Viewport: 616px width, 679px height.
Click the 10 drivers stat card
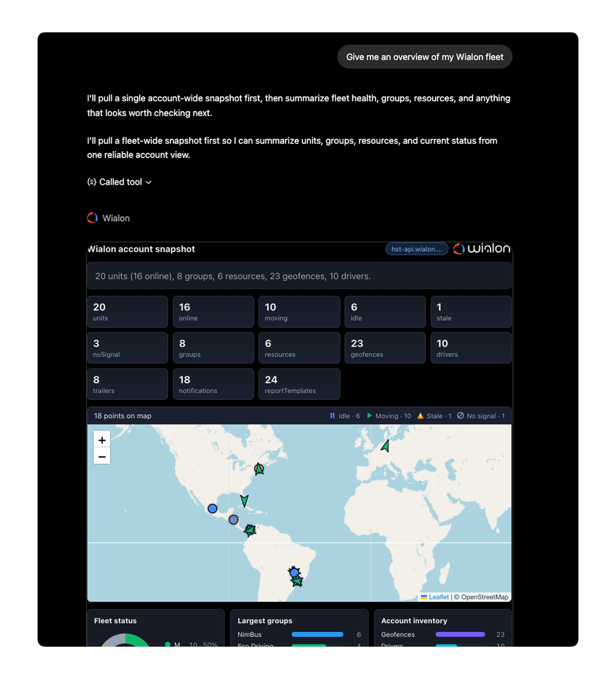click(471, 348)
